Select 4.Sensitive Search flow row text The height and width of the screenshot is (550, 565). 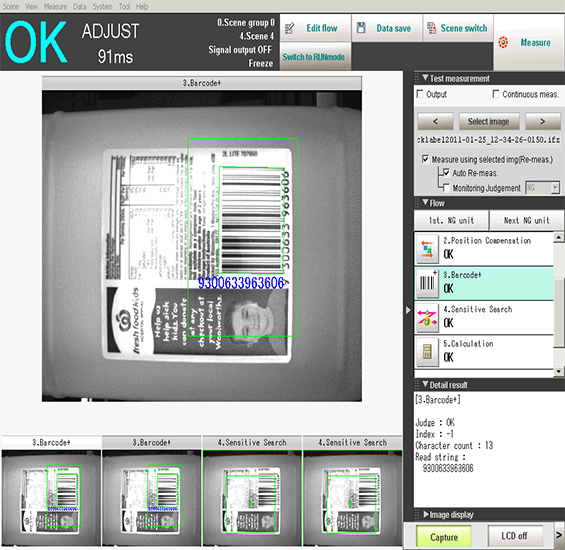(x=477, y=309)
